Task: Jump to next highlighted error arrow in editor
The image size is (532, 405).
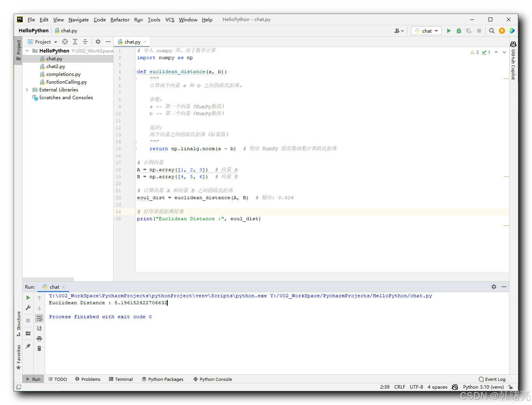Action: tap(504, 52)
